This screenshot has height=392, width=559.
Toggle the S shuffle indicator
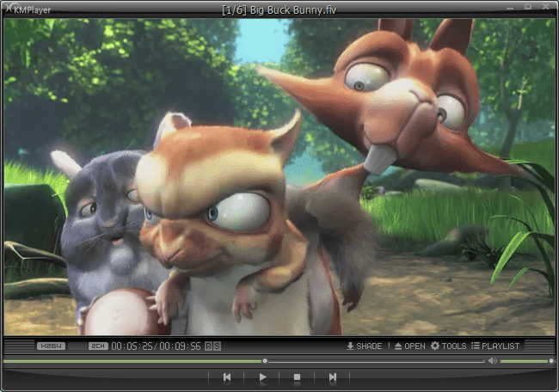217,346
